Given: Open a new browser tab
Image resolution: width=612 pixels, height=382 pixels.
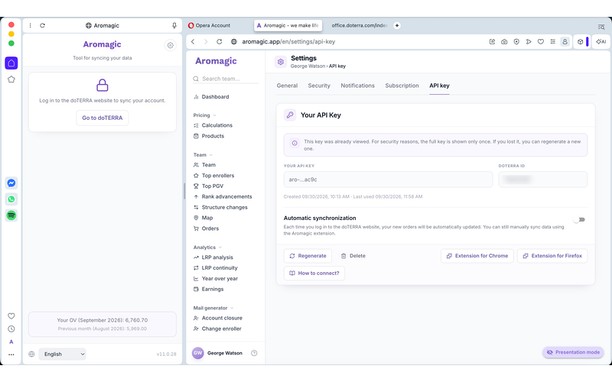Looking at the screenshot, I should (x=397, y=25).
